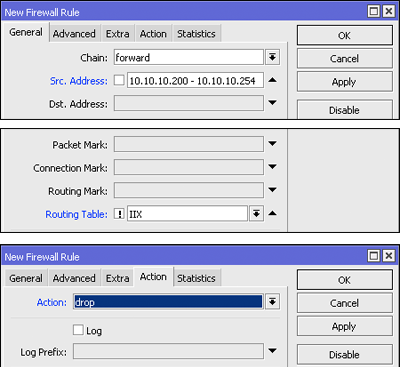
Task: Click Disable in the bottom dialog
Action: pos(345,355)
